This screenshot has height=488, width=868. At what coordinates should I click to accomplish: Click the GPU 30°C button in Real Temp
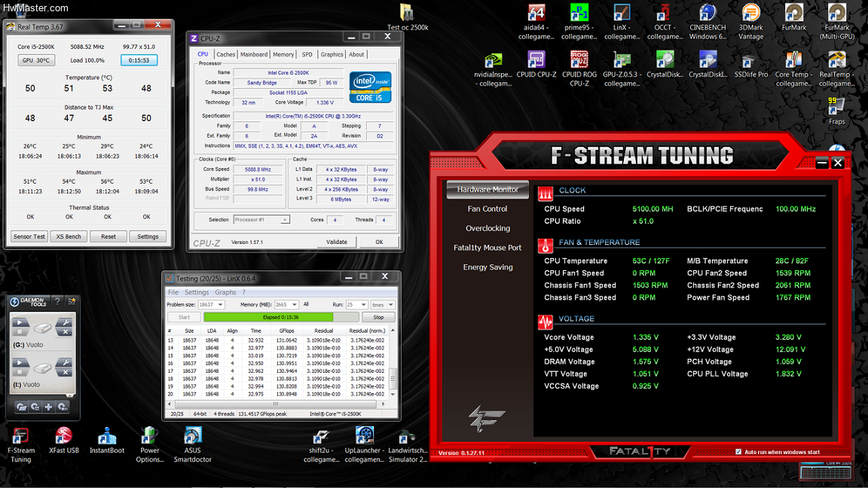36,59
